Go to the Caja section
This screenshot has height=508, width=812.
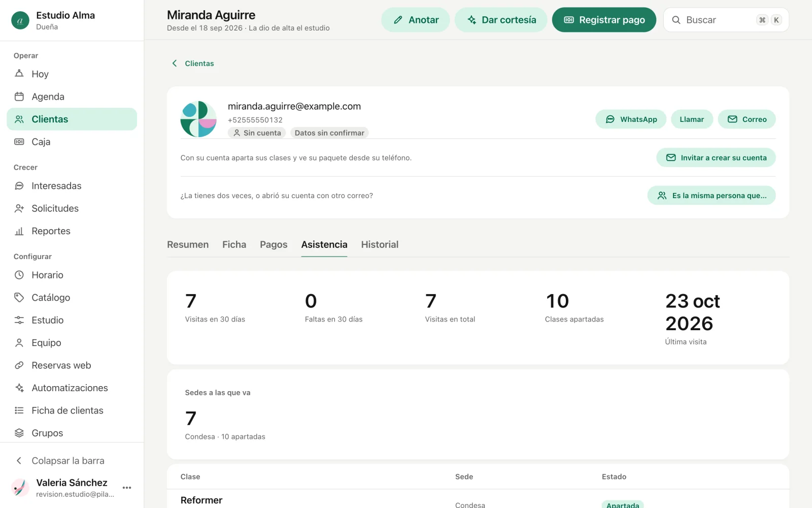pyautogui.click(x=72, y=142)
